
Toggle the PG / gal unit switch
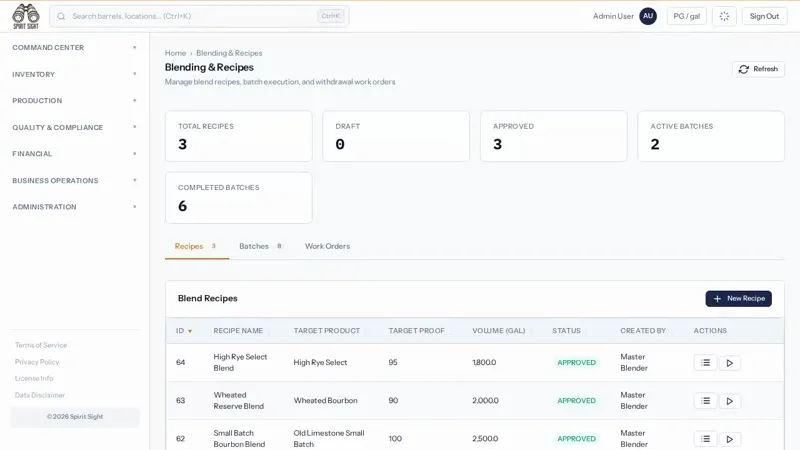pos(686,16)
